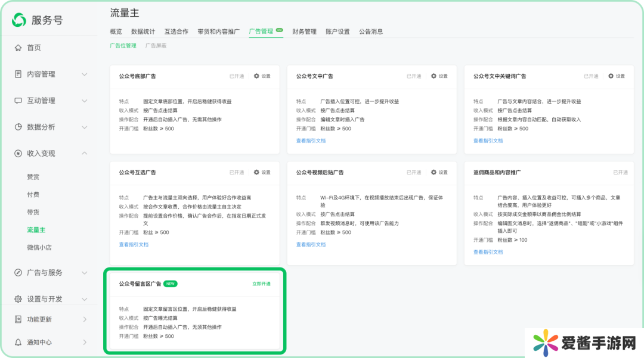The image size is (644, 358).
Task: Switch to the 财务管理 tab
Action: (x=304, y=32)
